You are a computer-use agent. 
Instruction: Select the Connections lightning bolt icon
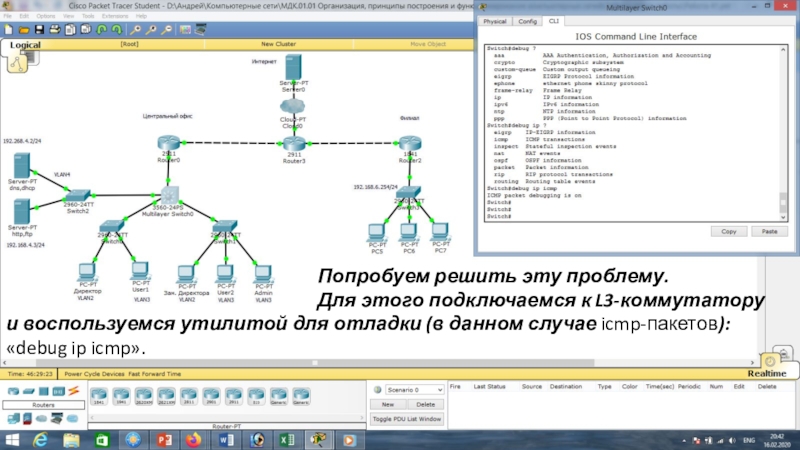coord(73,391)
